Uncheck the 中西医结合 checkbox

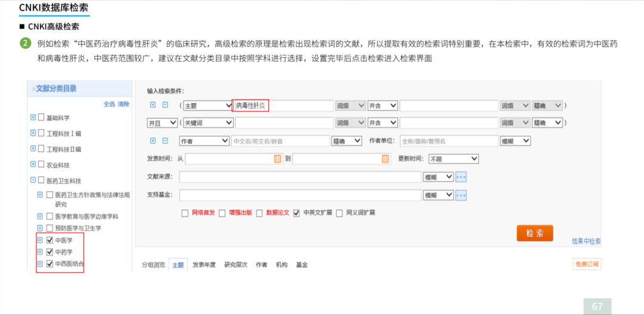49,264
